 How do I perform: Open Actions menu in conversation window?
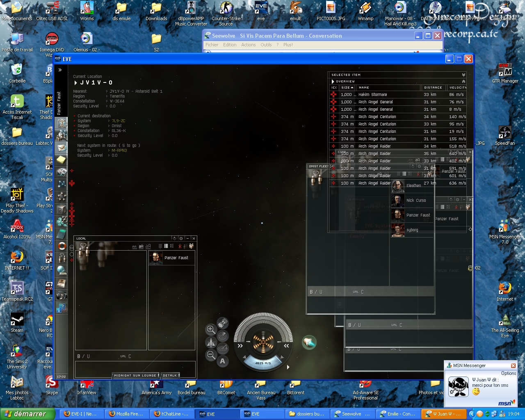(248, 45)
